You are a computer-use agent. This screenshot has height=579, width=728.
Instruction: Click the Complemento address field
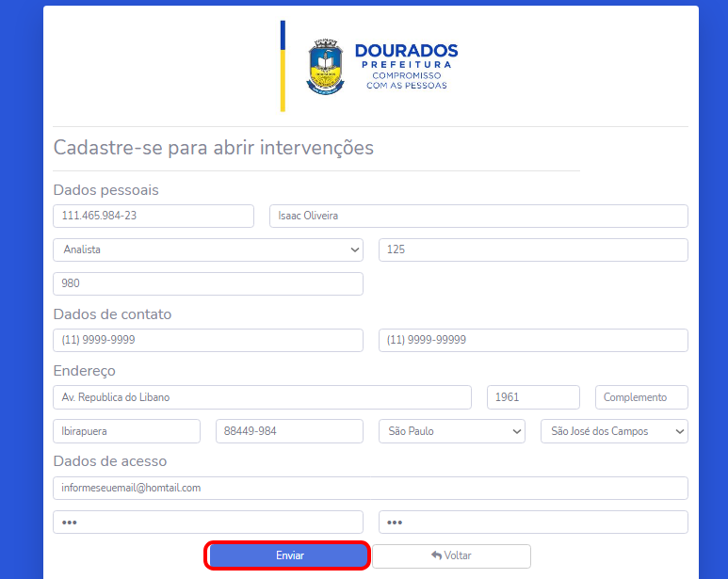coord(641,397)
